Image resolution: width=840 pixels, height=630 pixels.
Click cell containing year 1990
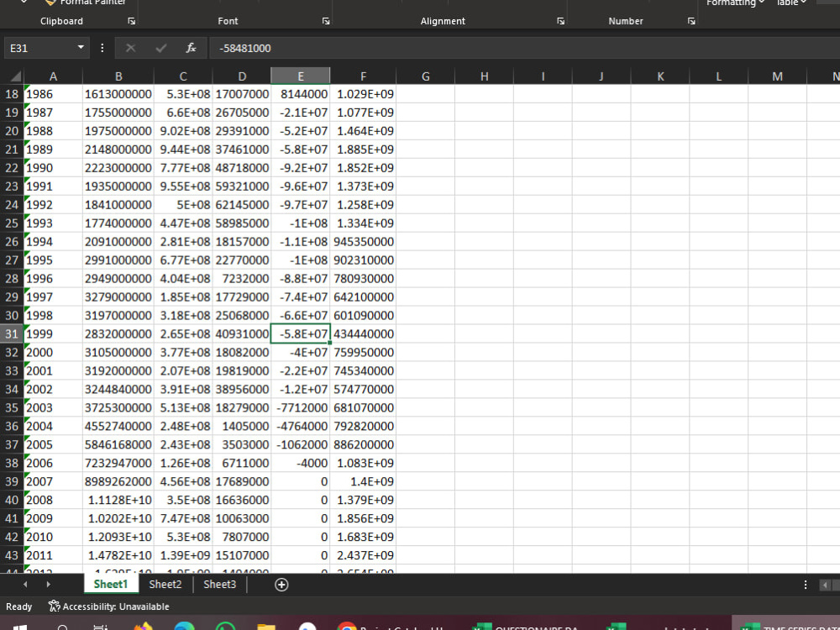point(53,168)
